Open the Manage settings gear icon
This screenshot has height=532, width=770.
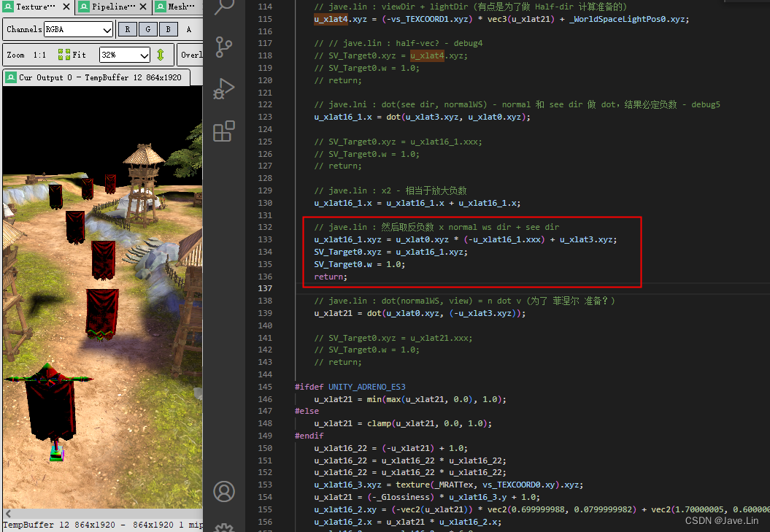click(224, 526)
